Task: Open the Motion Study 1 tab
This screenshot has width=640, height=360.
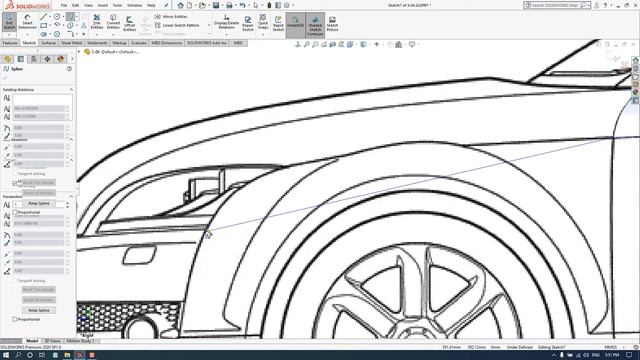Action: coord(80,341)
